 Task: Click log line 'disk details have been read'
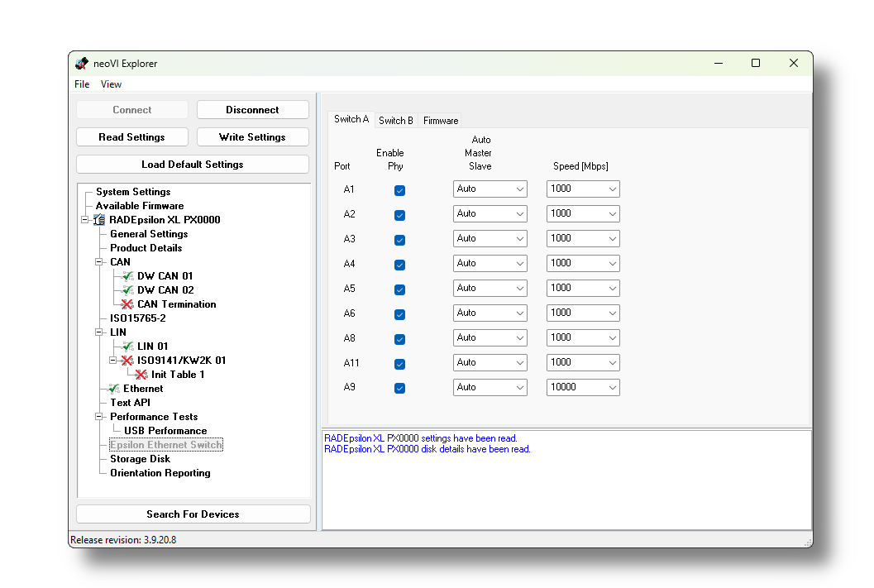[427, 449]
